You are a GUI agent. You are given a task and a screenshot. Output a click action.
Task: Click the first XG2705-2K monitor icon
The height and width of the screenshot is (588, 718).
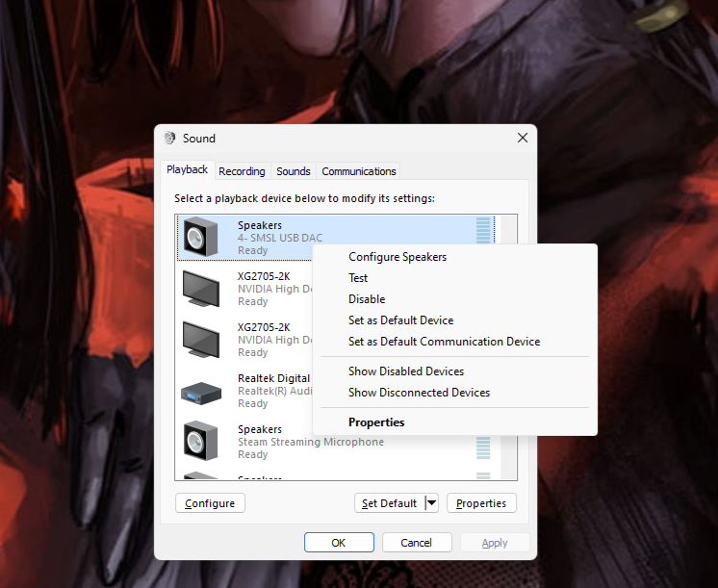pos(201,287)
